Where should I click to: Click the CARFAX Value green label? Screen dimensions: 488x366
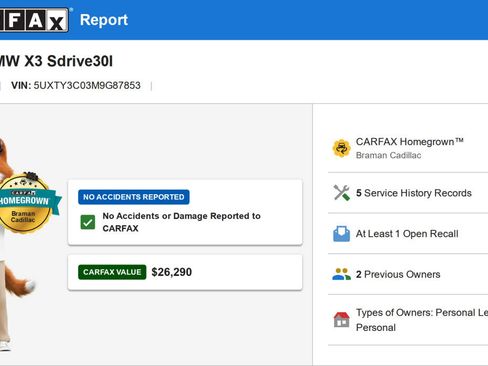point(112,272)
